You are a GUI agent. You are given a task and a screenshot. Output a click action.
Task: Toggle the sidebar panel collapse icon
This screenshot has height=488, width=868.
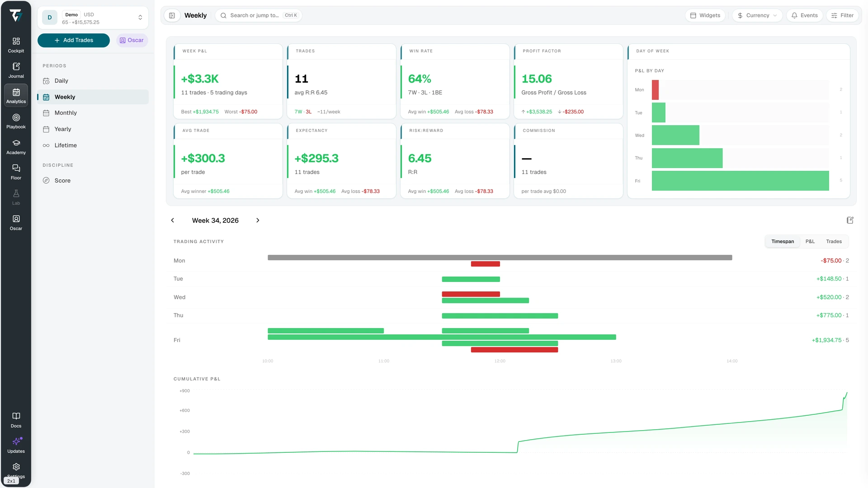[172, 15]
